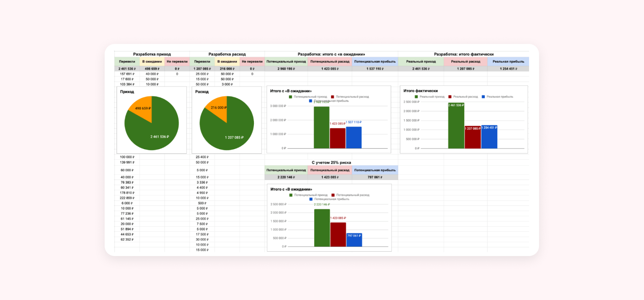Click the Реальный расход column header

(466, 61)
